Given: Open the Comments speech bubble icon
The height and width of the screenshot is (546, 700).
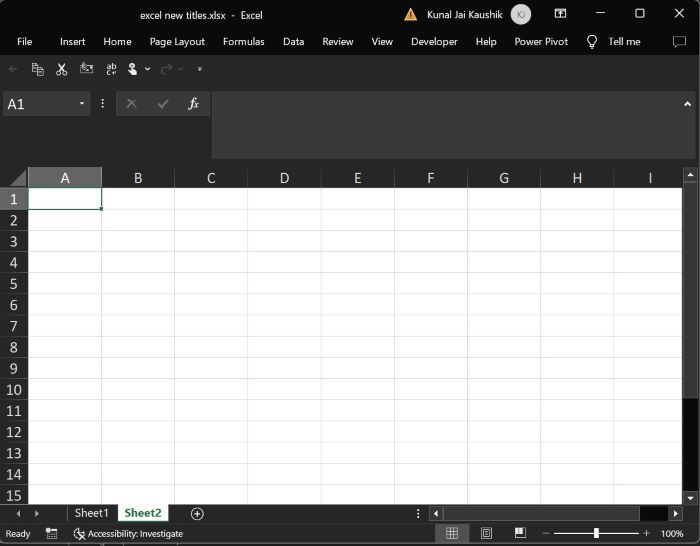Looking at the screenshot, I should click(679, 42).
